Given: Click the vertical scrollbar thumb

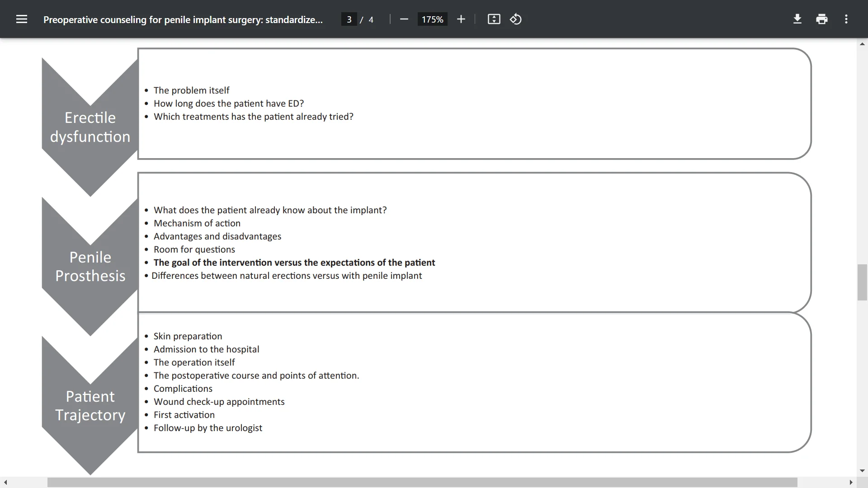Looking at the screenshot, I should pos(862,282).
